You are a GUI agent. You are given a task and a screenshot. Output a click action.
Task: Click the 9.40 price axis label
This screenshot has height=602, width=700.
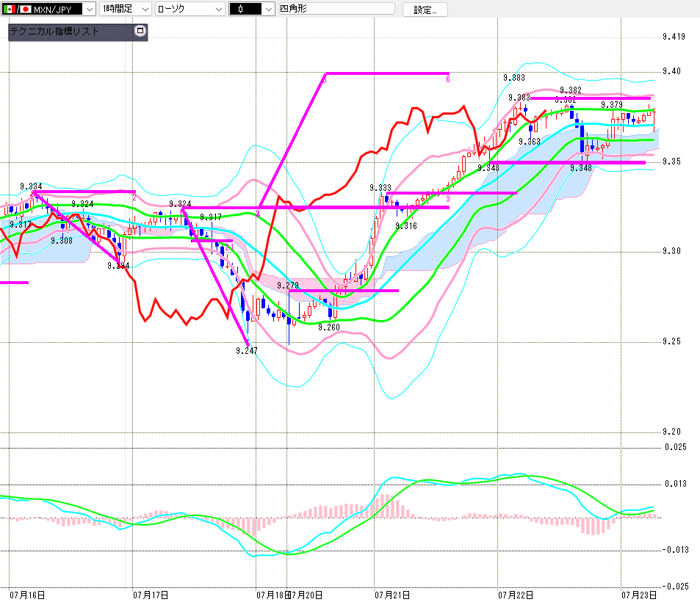pos(672,71)
